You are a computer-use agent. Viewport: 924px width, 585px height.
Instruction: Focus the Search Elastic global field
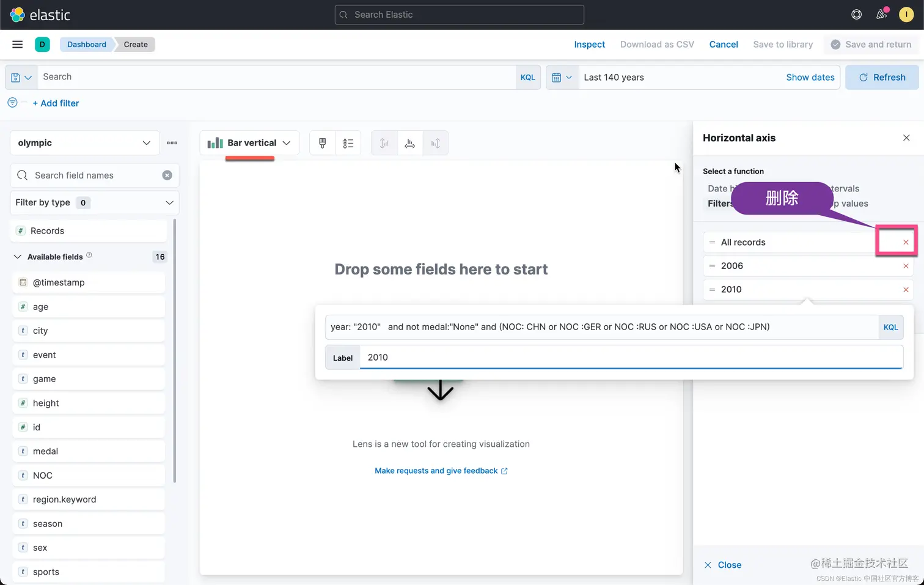coord(460,15)
